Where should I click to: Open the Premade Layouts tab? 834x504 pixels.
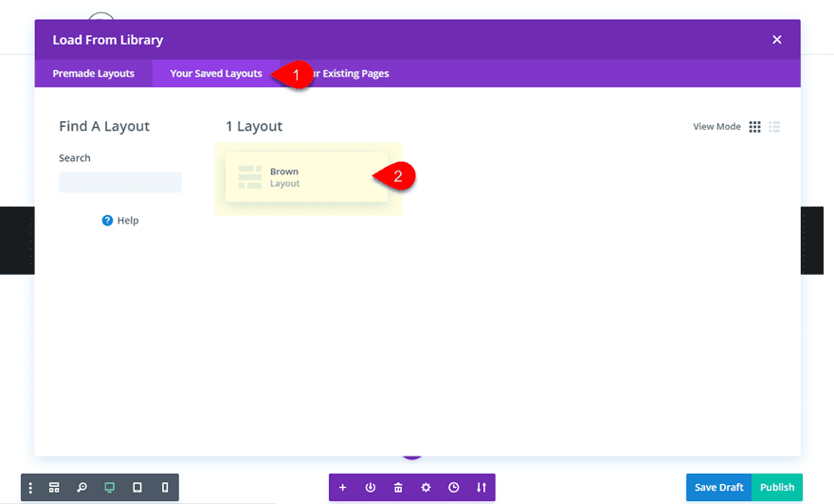point(93,74)
